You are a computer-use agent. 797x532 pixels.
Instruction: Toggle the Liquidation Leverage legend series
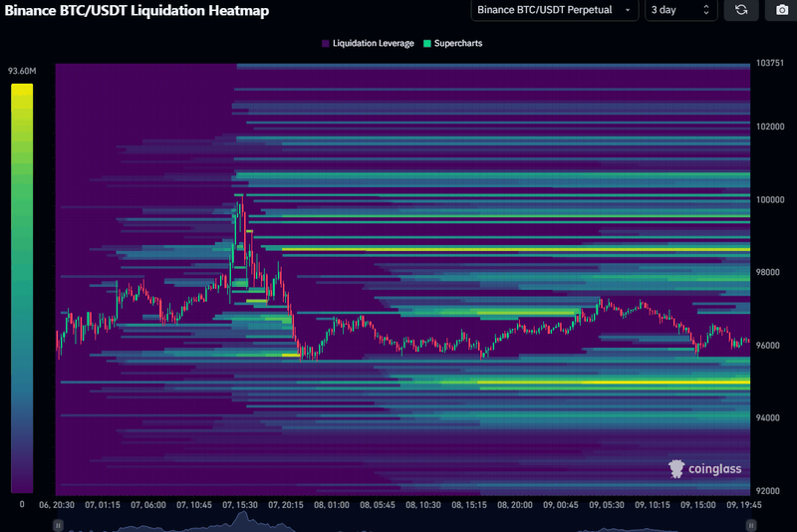(368, 43)
